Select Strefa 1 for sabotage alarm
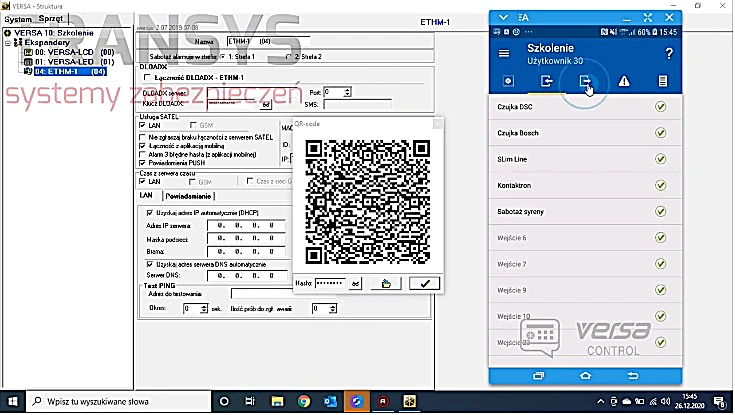This screenshot has height=415, width=735. coord(223,57)
